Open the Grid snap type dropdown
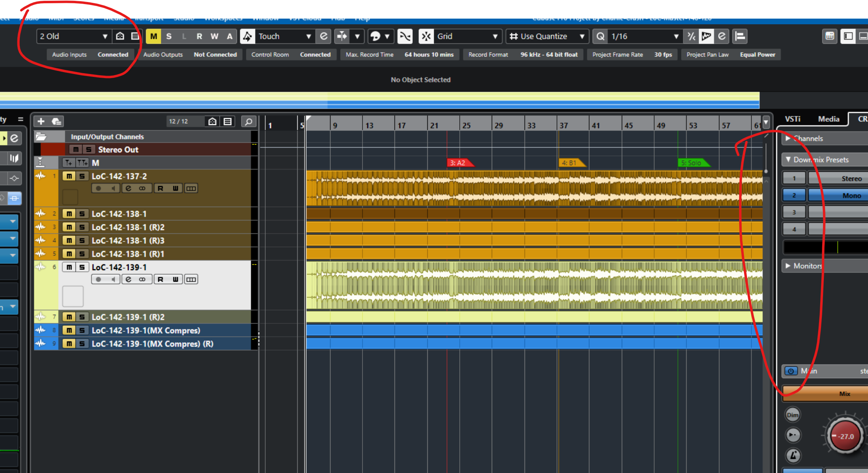The width and height of the screenshot is (868, 473). point(468,36)
